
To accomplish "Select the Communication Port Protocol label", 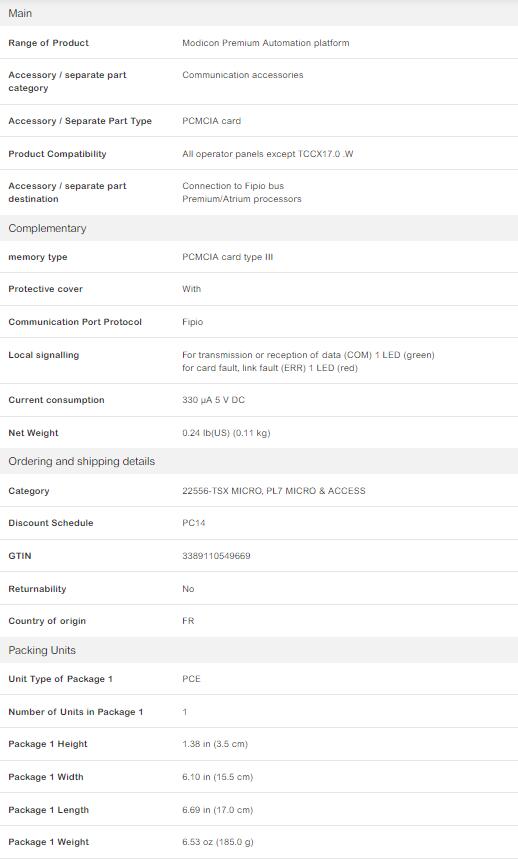I will pyautogui.click(x=75, y=322).
